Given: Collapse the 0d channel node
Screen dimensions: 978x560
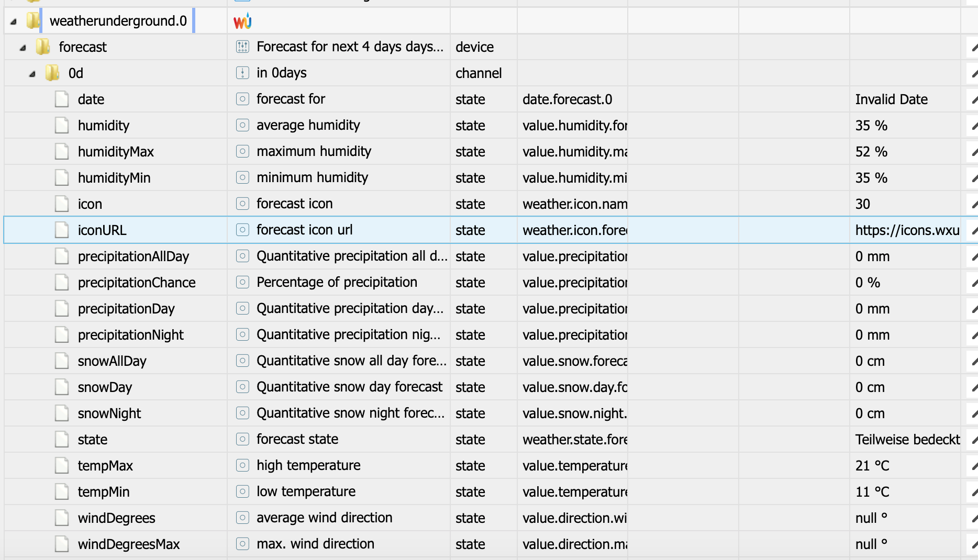Looking at the screenshot, I should pos(32,74).
